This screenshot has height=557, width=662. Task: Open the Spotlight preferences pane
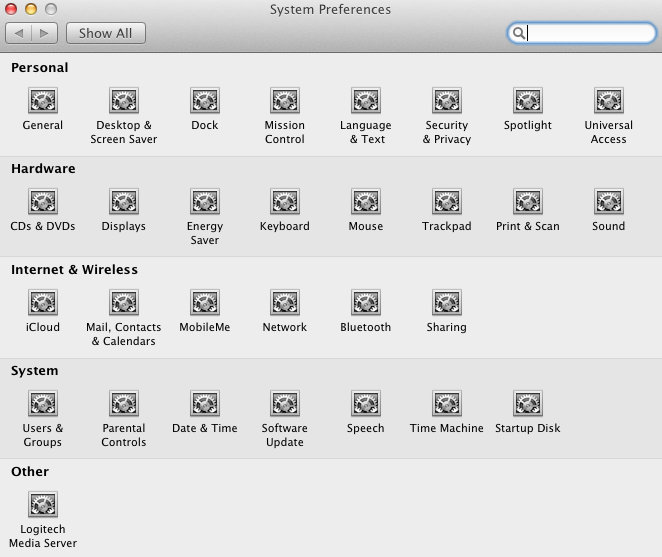527,101
